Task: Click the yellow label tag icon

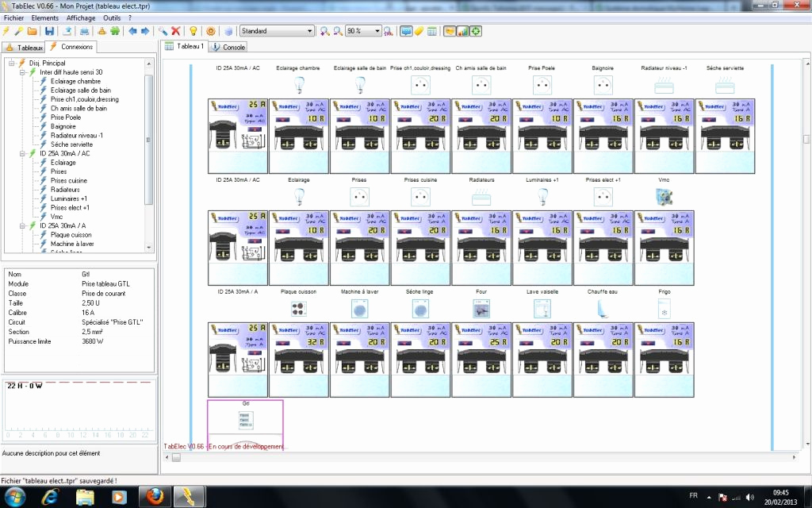Action: coord(419,31)
